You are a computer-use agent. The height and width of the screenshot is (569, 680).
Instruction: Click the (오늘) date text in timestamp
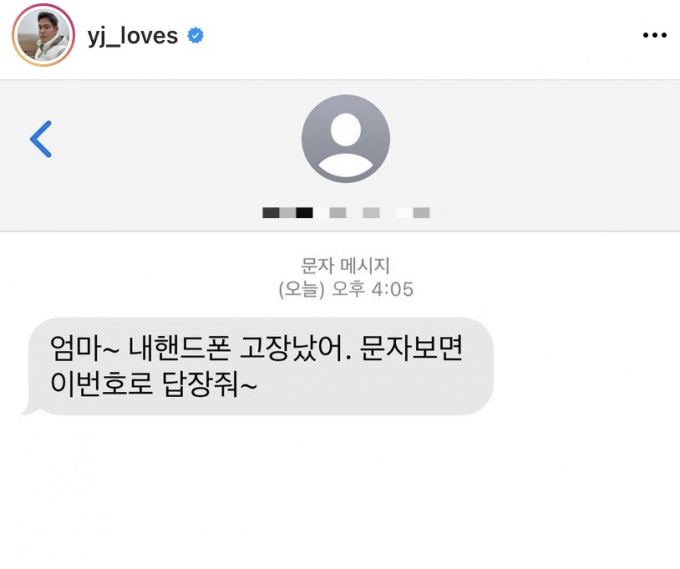[301, 289]
